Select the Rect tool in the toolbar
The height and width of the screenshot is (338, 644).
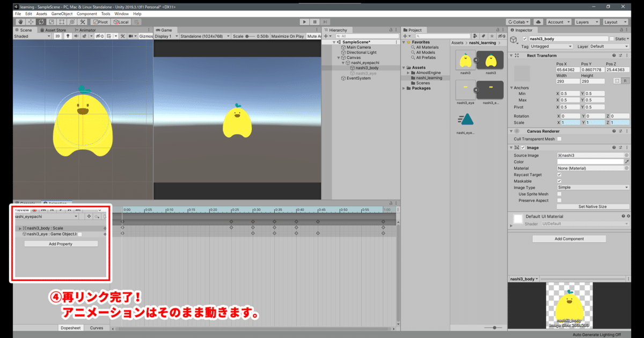point(62,22)
